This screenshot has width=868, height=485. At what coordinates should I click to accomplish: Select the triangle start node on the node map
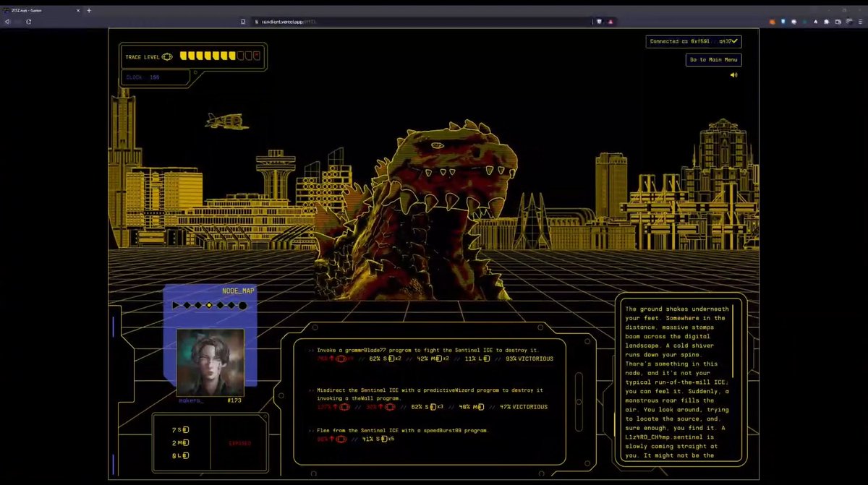pos(176,306)
